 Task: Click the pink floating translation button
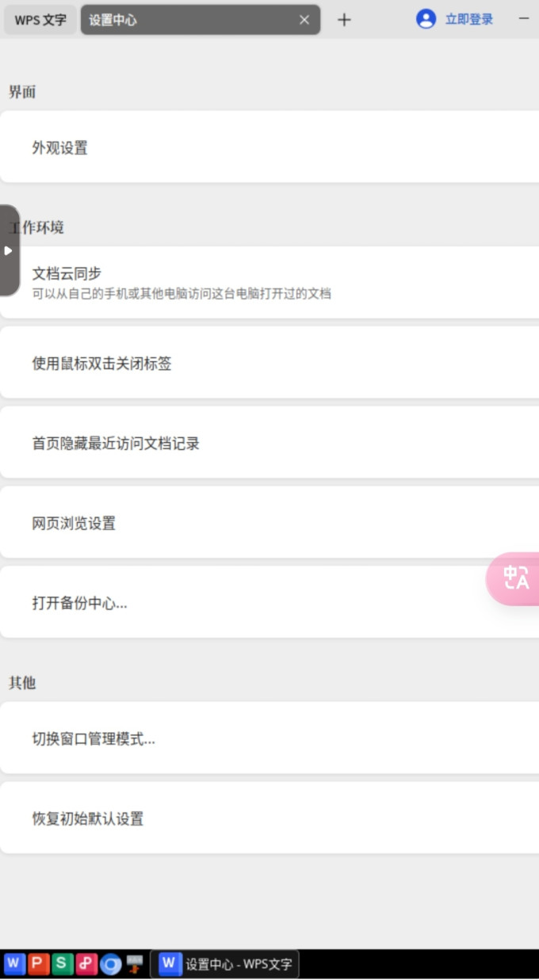click(x=516, y=579)
